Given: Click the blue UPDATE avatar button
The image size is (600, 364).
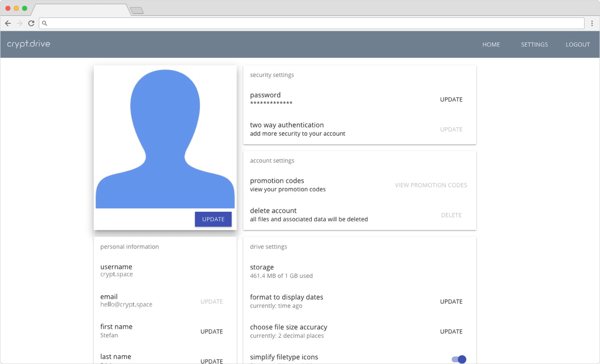Looking at the screenshot, I should click(213, 219).
